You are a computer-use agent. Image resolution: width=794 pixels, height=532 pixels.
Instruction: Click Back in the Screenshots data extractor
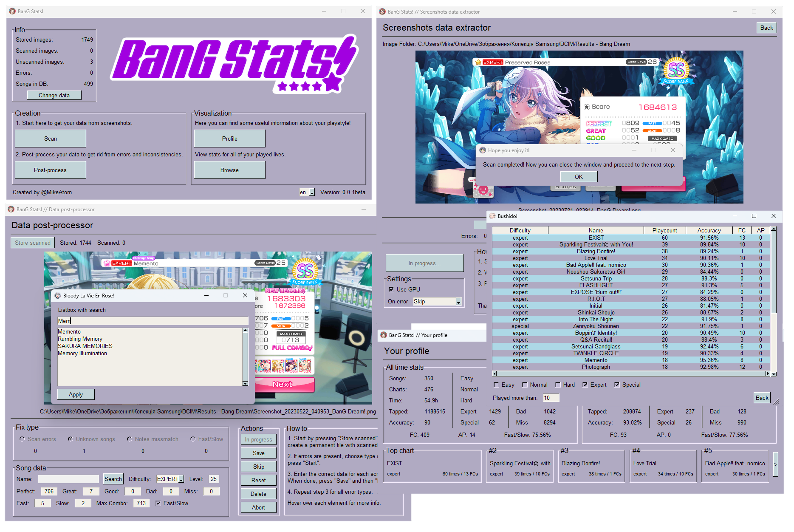pyautogui.click(x=766, y=28)
